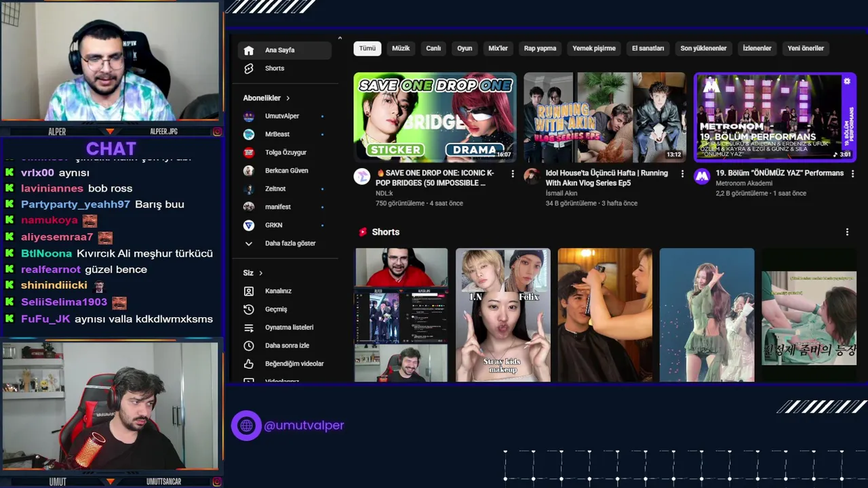Click the Daha sonra izle clock icon
Image resolution: width=868 pixels, height=488 pixels.
point(249,346)
